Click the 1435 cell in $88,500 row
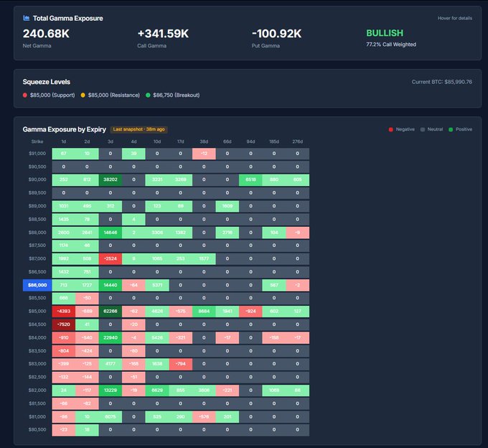This screenshot has height=448, width=488. [63, 219]
